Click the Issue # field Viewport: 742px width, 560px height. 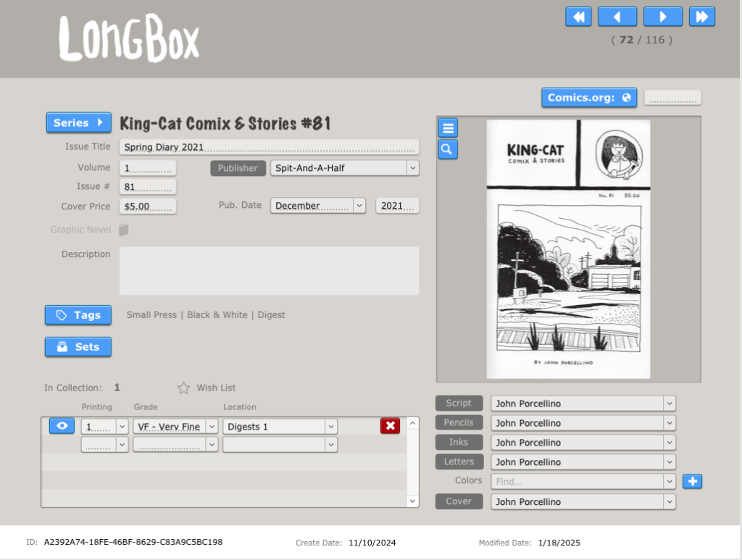[x=148, y=187]
